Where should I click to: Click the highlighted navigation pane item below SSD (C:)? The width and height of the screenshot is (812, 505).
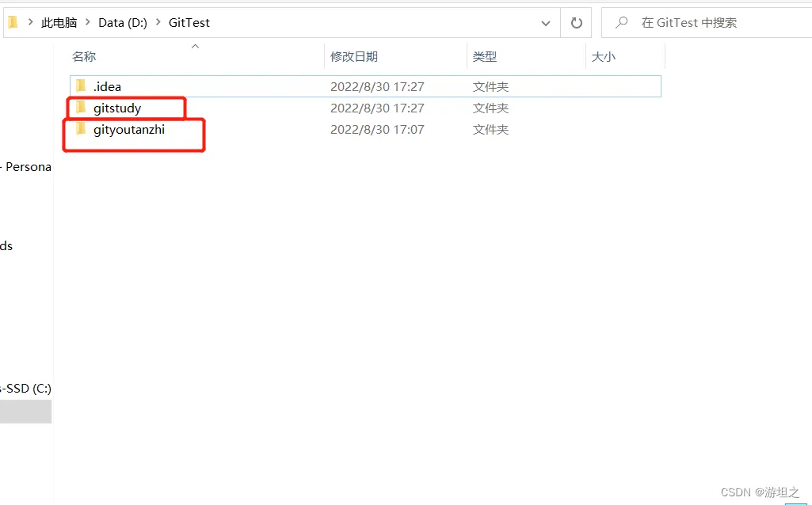[26, 412]
